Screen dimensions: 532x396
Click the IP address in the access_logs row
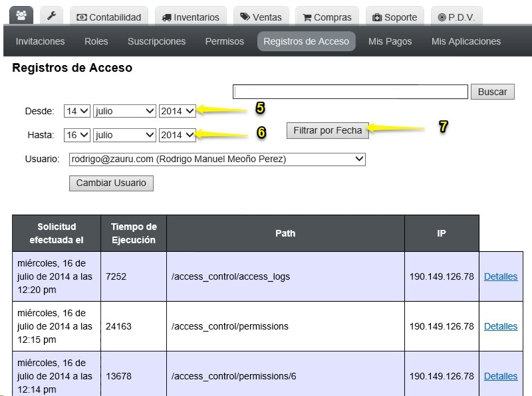442,276
